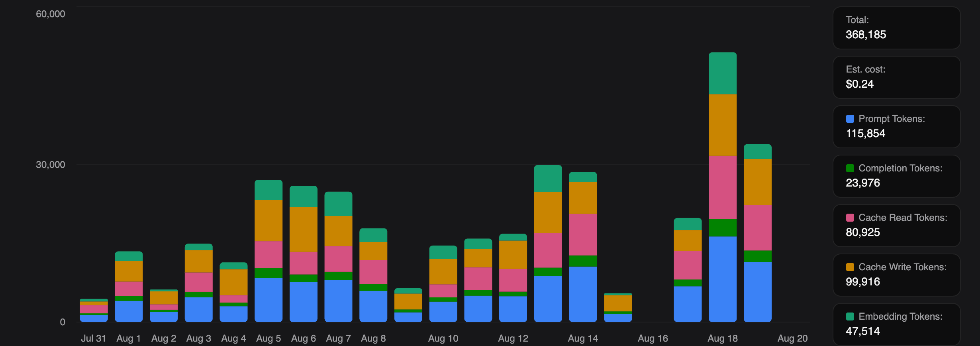Click the 115,854 prompt tokens value

pyautogui.click(x=865, y=134)
